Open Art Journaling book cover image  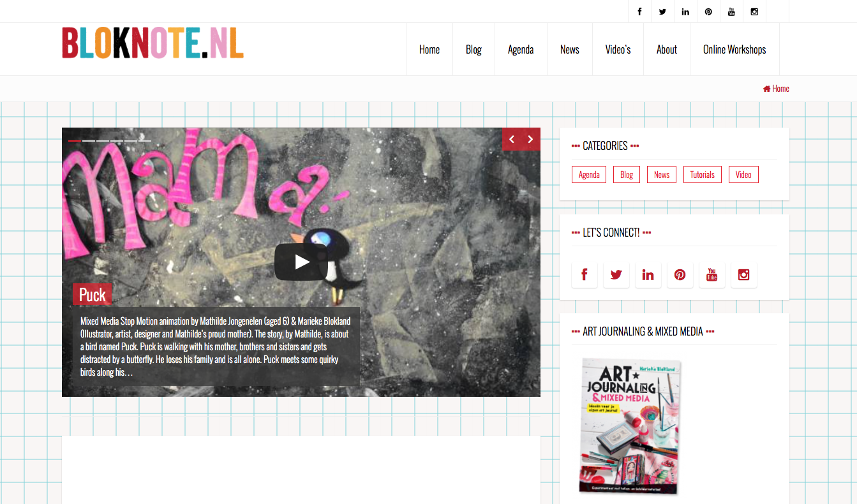tap(631, 426)
